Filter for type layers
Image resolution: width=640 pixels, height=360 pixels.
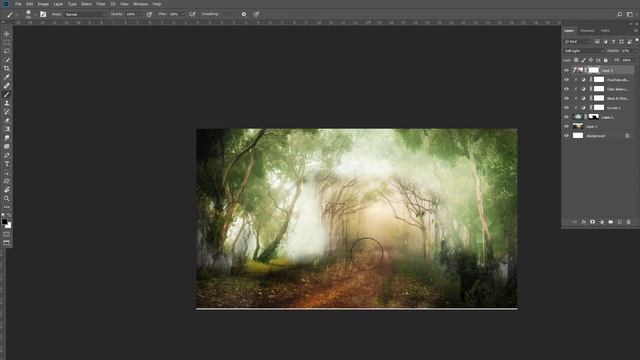point(613,42)
